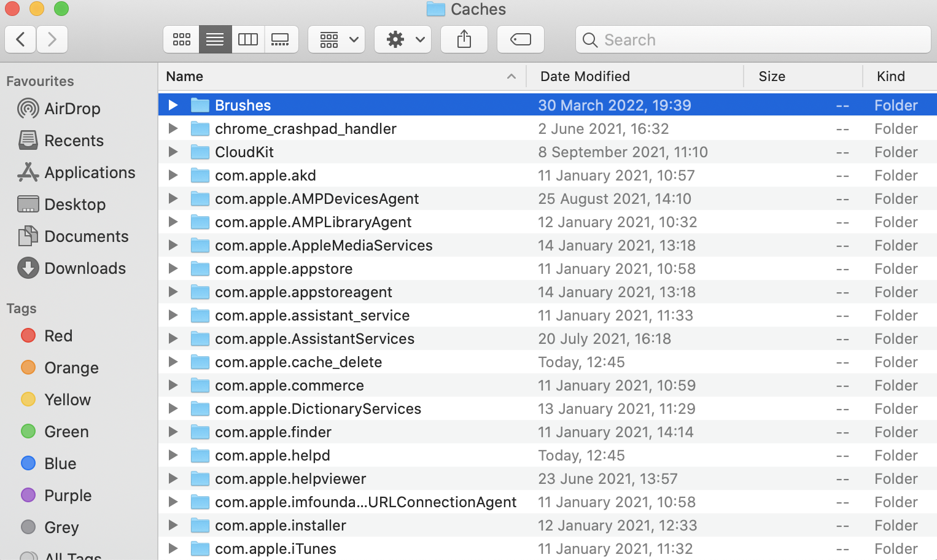The image size is (937, 560).
Task: Sort by the Name column header
Action: 342,76
